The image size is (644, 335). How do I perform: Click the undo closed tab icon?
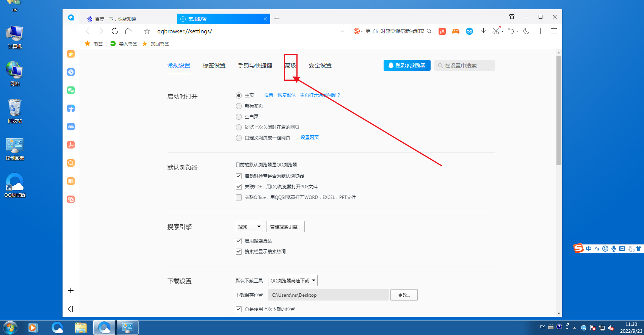tap(511, 31)
